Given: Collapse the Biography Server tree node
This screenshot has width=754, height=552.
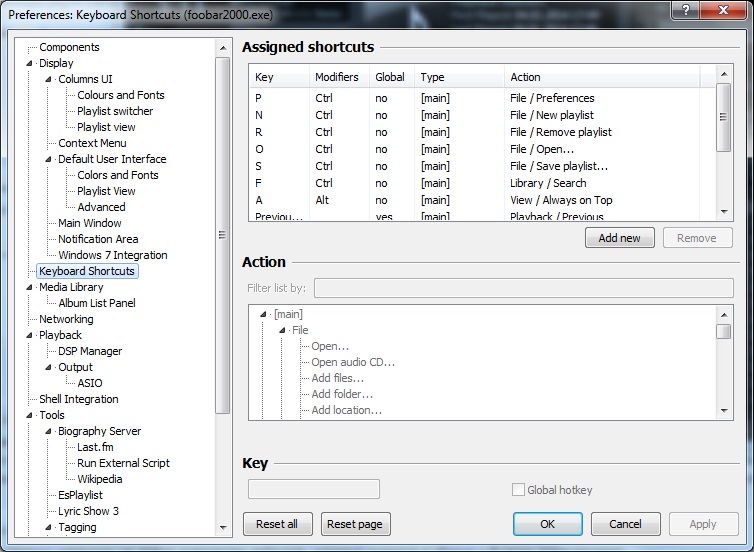Looking at the screenshot, I should pos(48,432).
